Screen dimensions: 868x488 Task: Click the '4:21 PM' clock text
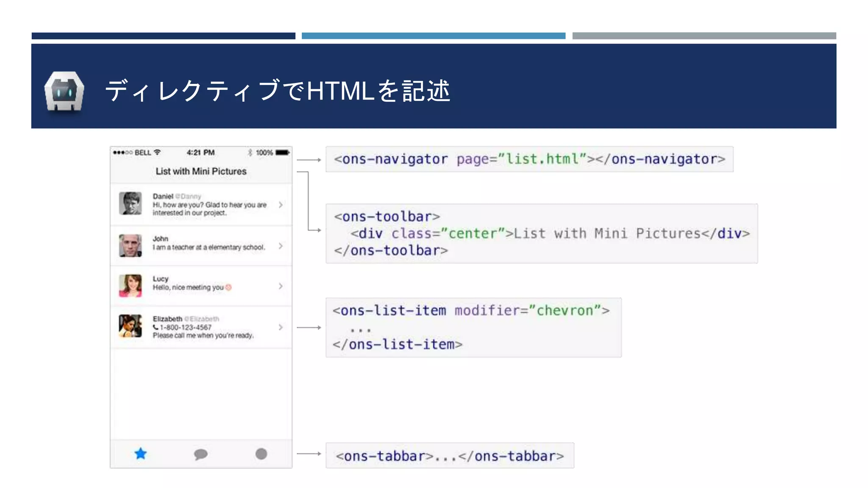(x=201, y=152)
